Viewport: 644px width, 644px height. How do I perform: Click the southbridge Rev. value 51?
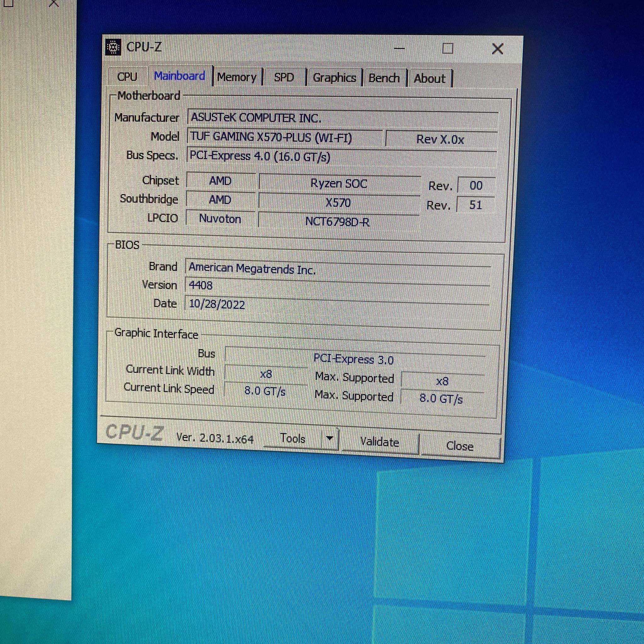[x=475, y=205]
